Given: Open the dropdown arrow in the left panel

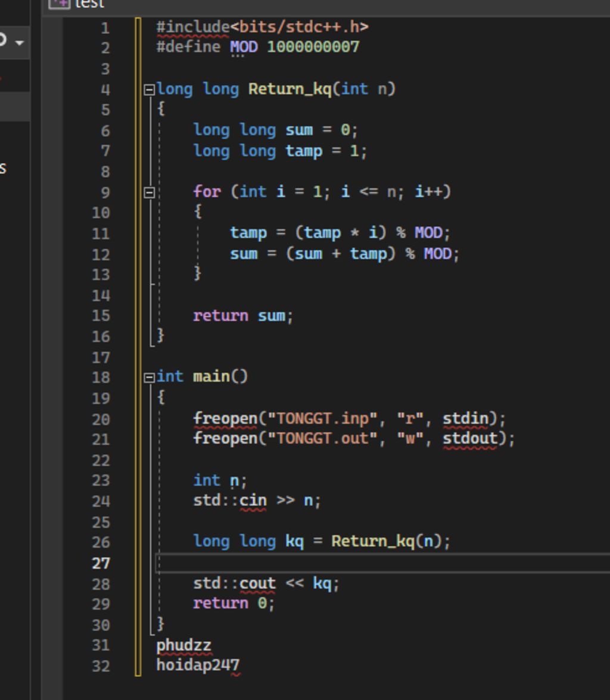Looking at the screenshot, I should (x=19, y=42).
